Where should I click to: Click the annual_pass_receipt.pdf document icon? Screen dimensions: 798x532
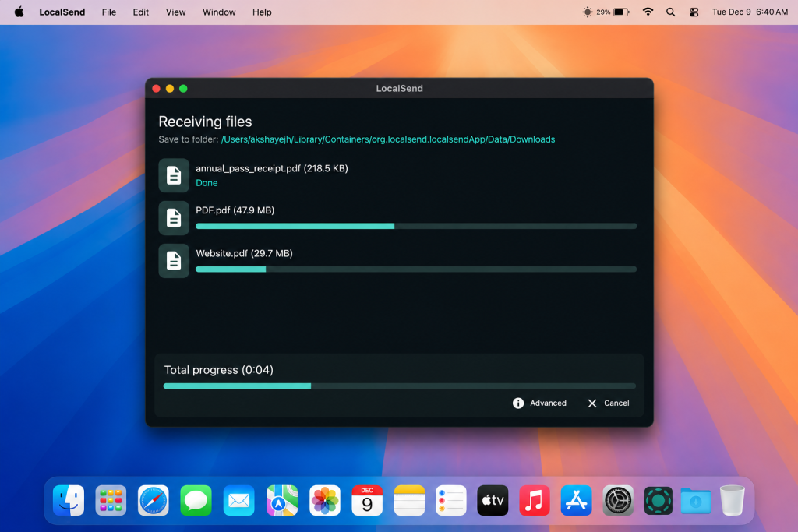tap(174, 175)
